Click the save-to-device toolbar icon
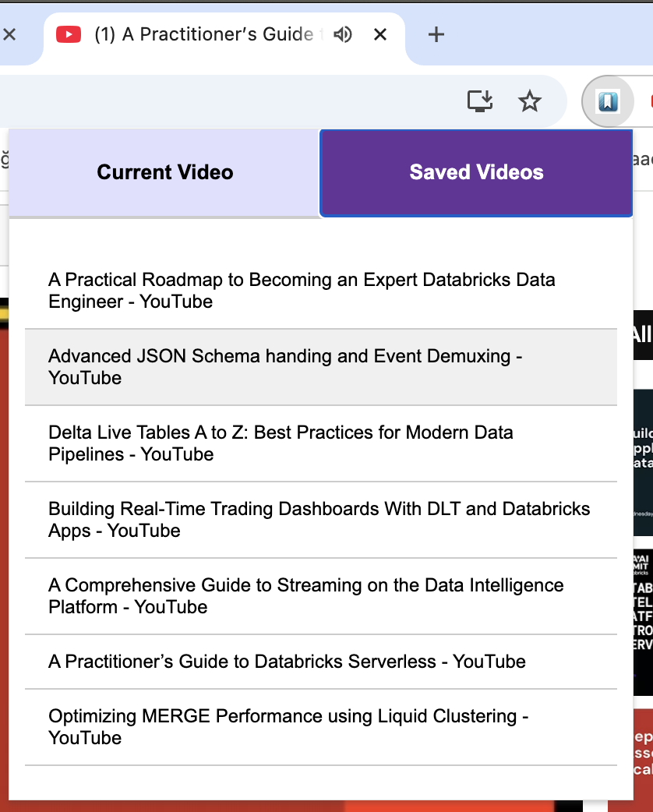 click(x=480, y=101)
